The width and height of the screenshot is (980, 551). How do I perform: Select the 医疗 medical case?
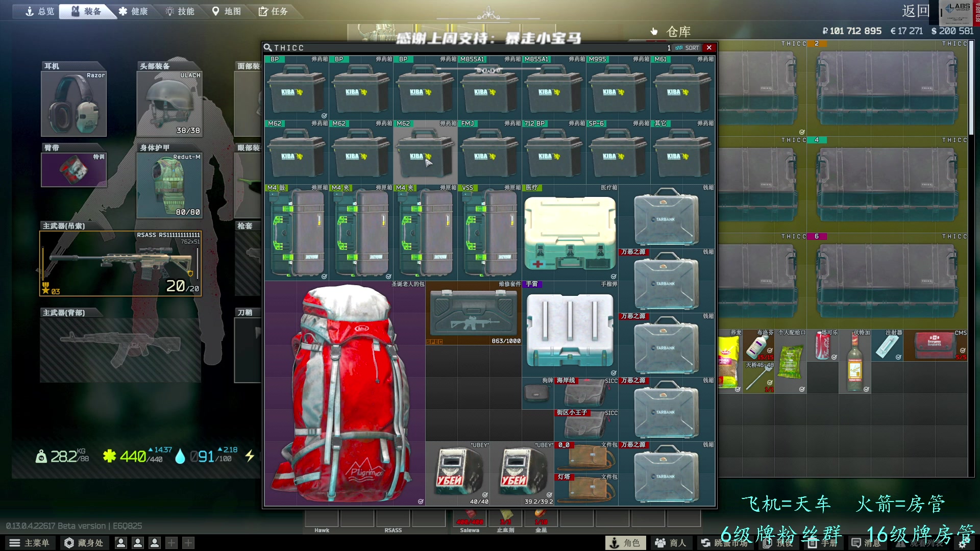coord(570,232)
